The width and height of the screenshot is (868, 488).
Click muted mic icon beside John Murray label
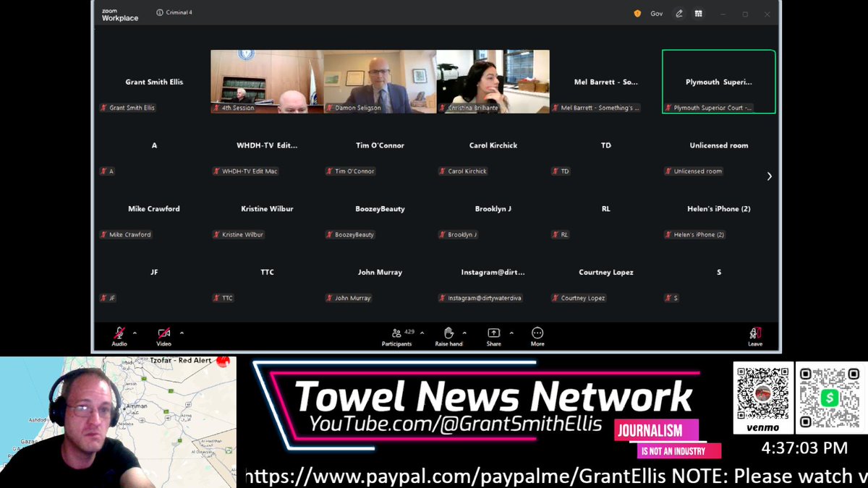click(x=329, y=298)
